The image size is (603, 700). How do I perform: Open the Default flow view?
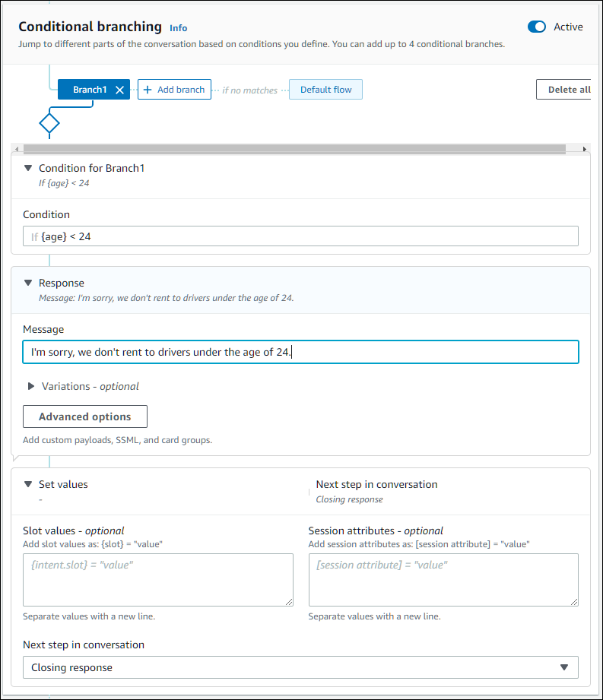[x=325, y=89]
